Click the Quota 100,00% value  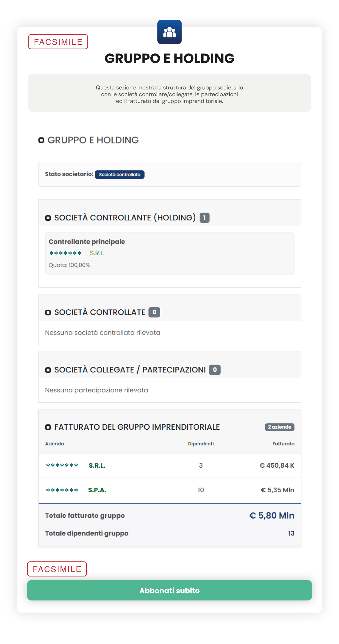pos(69,265)
